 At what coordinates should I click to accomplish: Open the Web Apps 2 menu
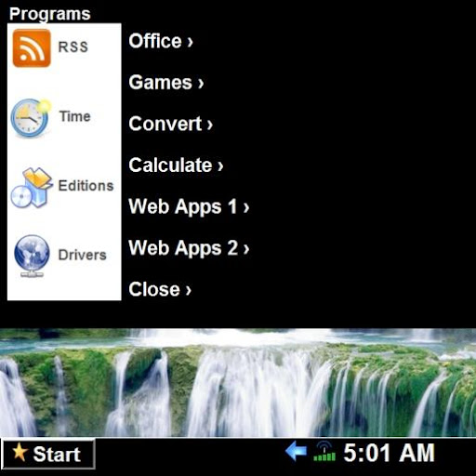189,248
